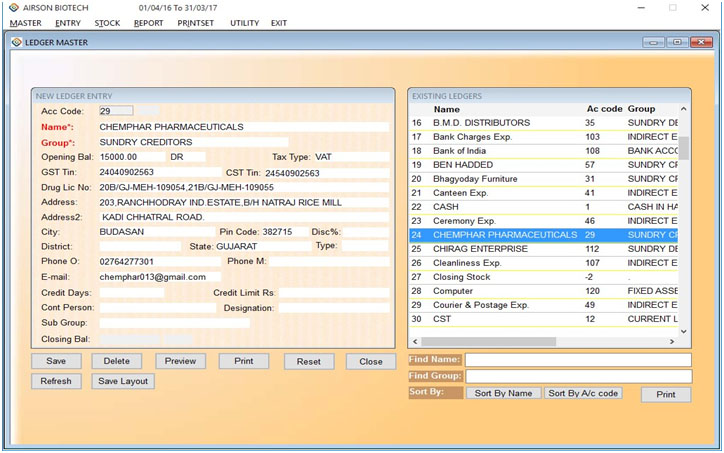Select CHIRAG ENTERPRISE in existing ledgers
The height and width of the screenshot is (453, 724).
[x=480, y=249]
